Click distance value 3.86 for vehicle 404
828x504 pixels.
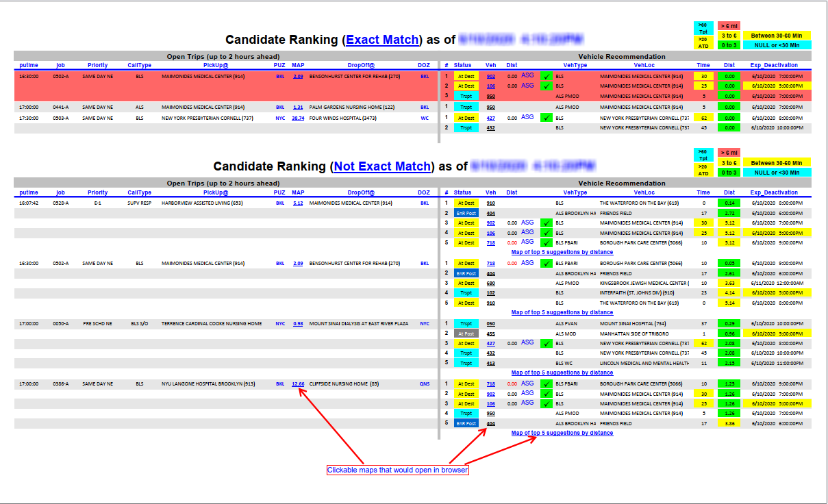(729, 424)
